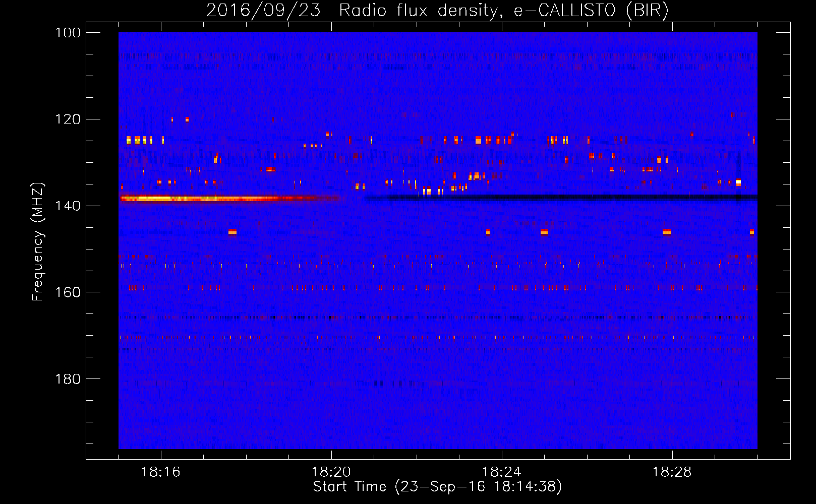
Task: Click the '18:20' time tick label
Action: [x=331, y=472]
